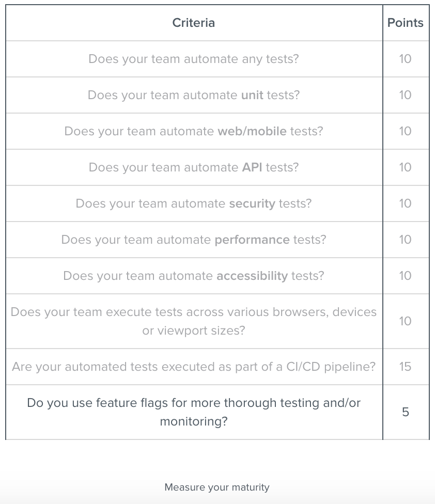Viewport: 435px width, 504px height.
Task: Click the points value for unit tests
Action: 406,95
